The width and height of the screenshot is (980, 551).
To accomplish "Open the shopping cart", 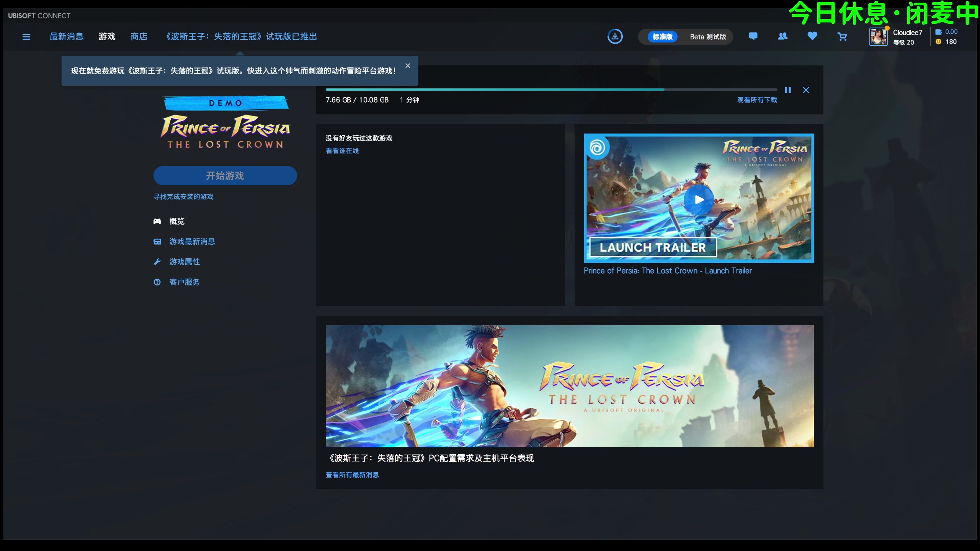I will click(x=842, y=37).
